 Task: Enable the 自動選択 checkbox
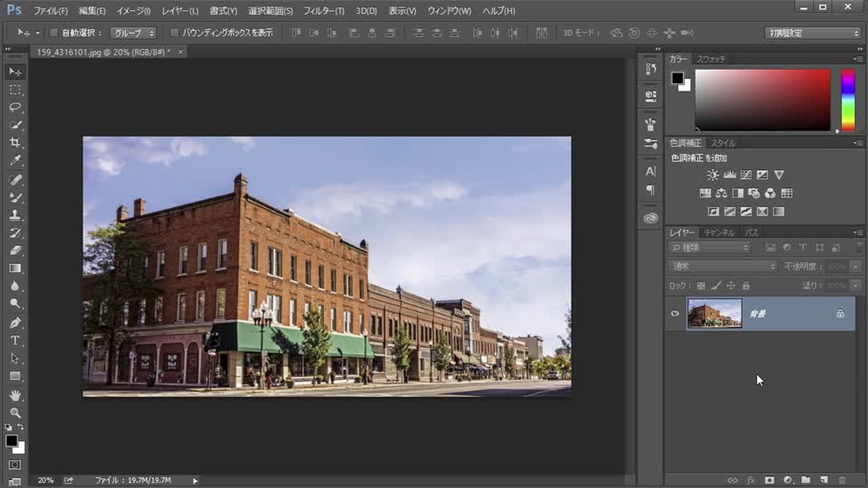coord(54,33)
